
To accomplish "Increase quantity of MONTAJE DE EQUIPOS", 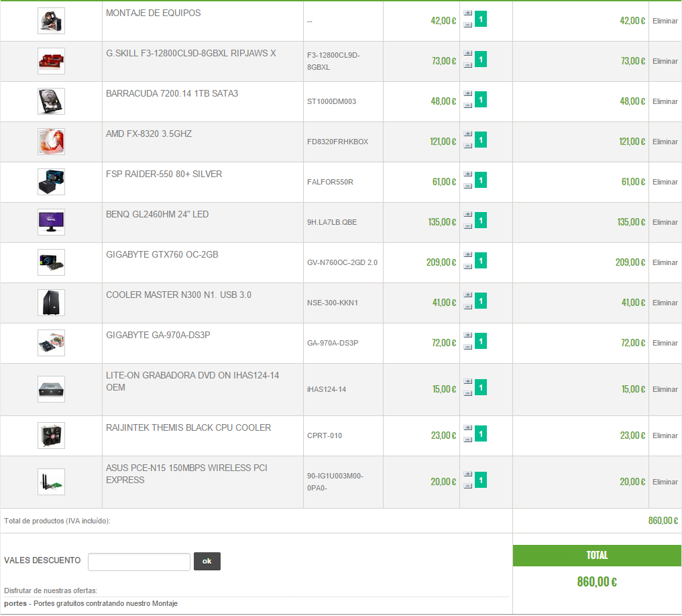I will 467,13.
